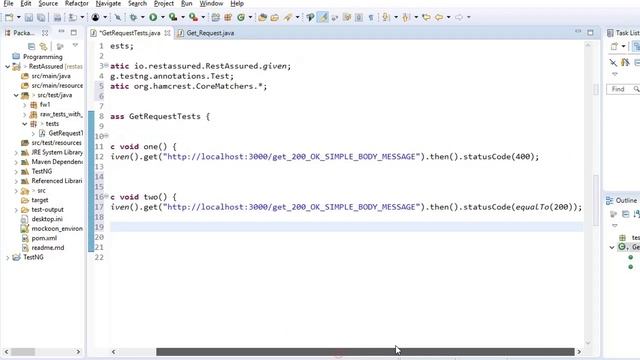Toggle the Skip All Breakpoints button
This screenshot has width=640, height=360.
pyautogui.click(x=118, y=17)
